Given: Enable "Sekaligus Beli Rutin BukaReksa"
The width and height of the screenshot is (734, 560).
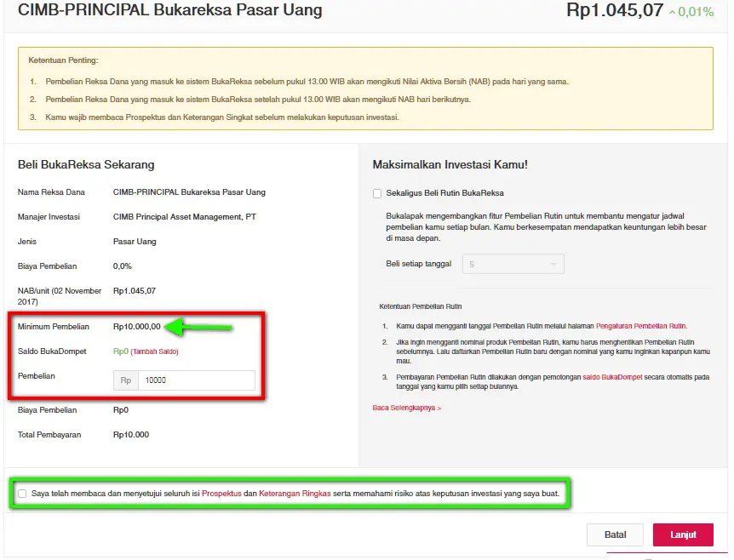Looking at the screenshot, I should [x=377, y=193].
